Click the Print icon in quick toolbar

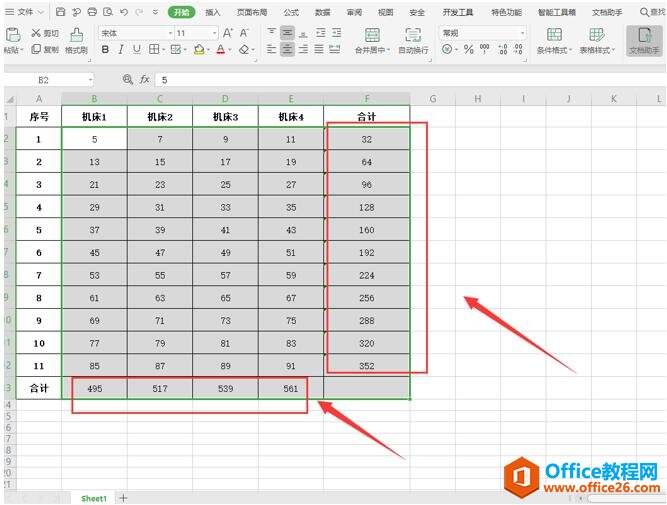(92, 12)
